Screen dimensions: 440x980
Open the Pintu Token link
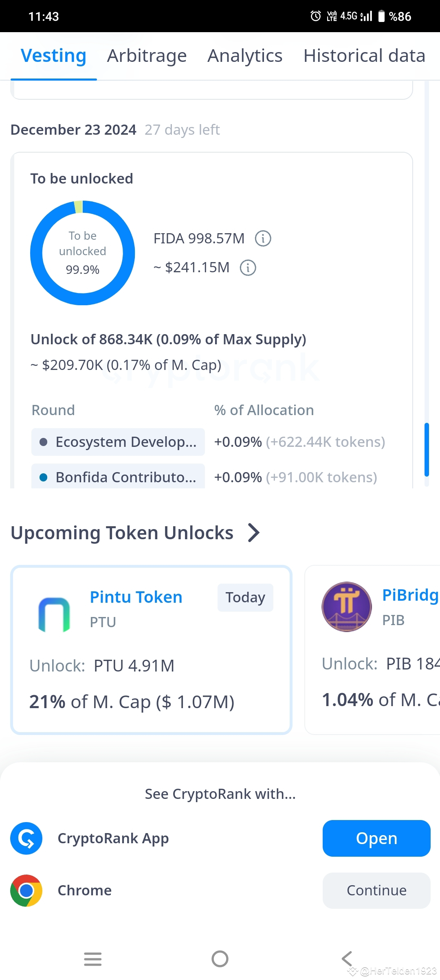pos(136,597)
